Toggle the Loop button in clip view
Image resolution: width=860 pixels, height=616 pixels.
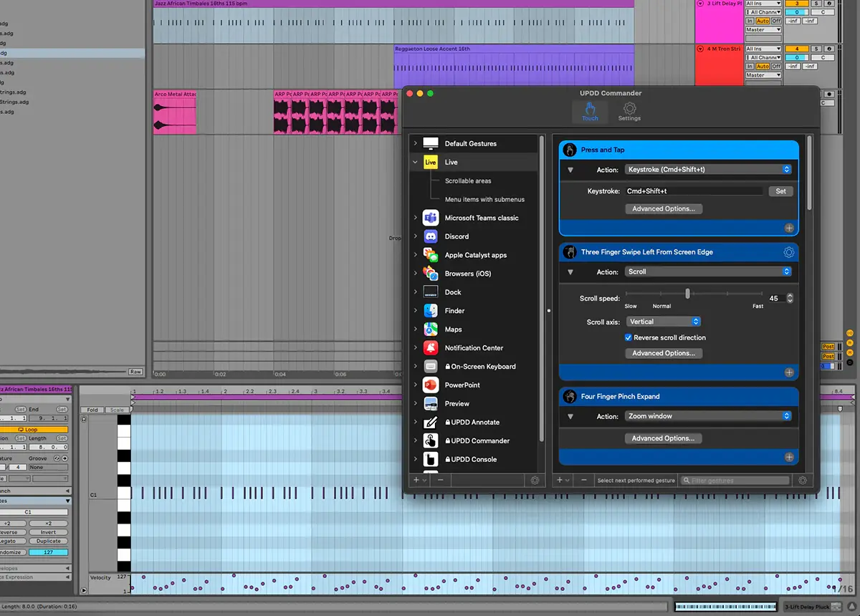click(29, 430)
